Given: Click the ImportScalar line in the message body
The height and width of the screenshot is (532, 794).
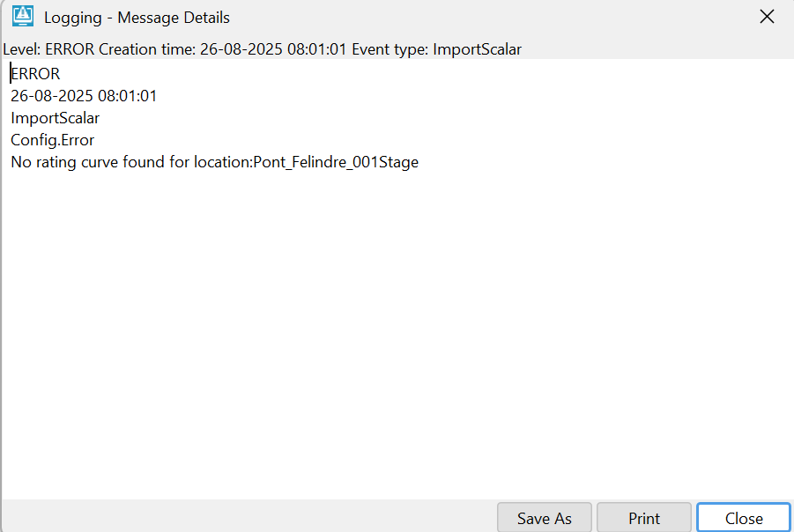Looking at the screenshot, I should [x=56, y=118].
